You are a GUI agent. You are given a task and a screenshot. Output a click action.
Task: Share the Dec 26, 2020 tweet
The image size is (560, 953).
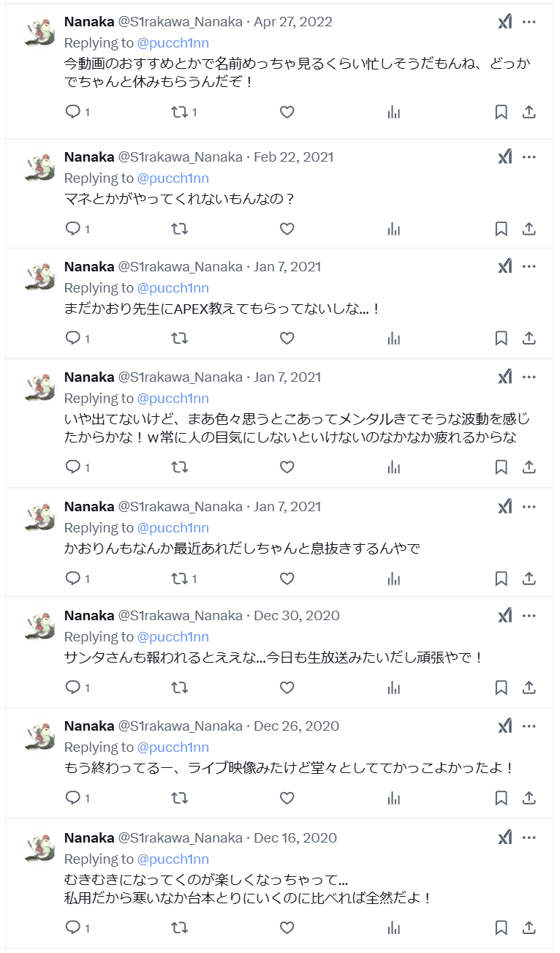pos(529,797)
